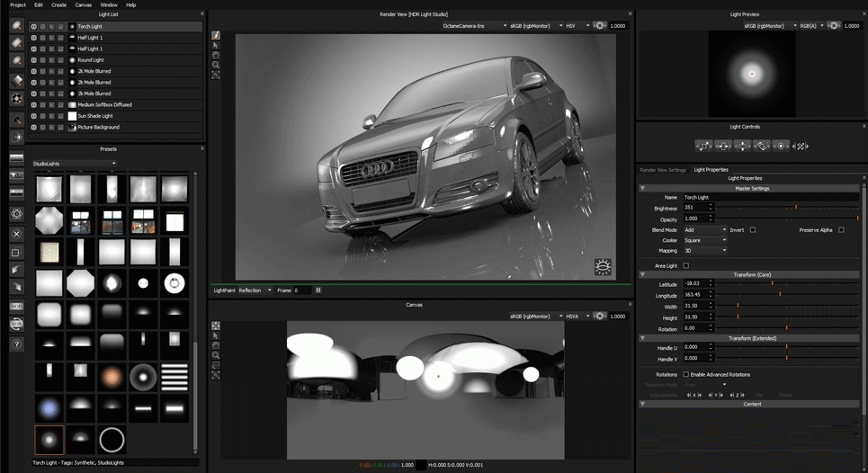Click the exposure gear icon in Light Preview header
This screenshot has height=473, width=868.
pos(834,25)
